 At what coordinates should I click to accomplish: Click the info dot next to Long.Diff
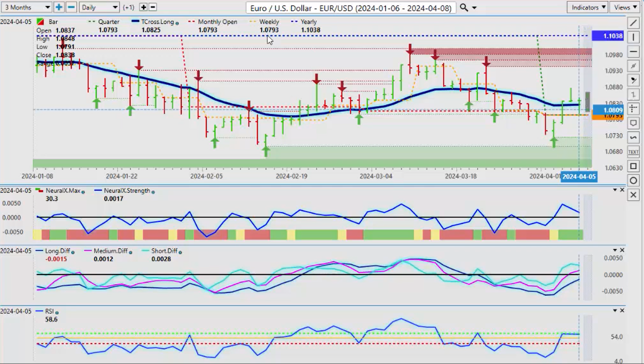pyautogui.click(x=73, y=252)
